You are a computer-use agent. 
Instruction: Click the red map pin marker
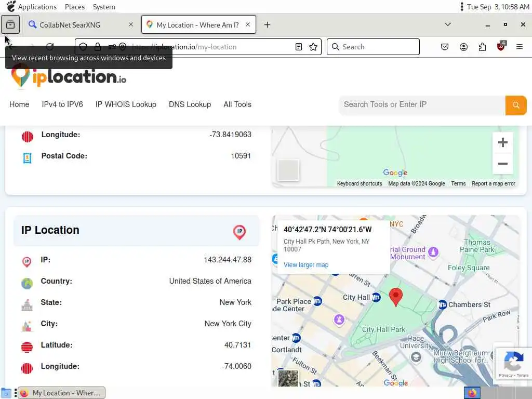click(396, 297)
